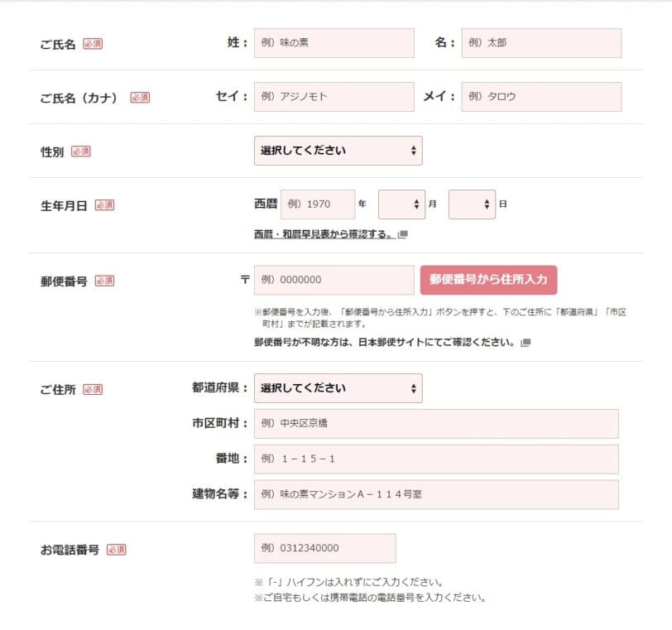Click the メイ katakana input field
672x630 pixels.
point(541,96)
